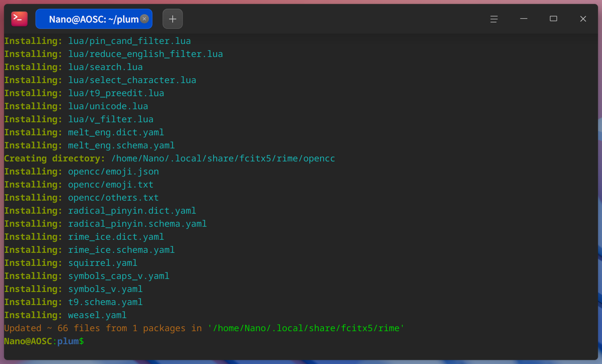Screen dimensions: 602x364
Task: Click the lua/pin_cand_filter.lua file name
Action: [130, 41]
